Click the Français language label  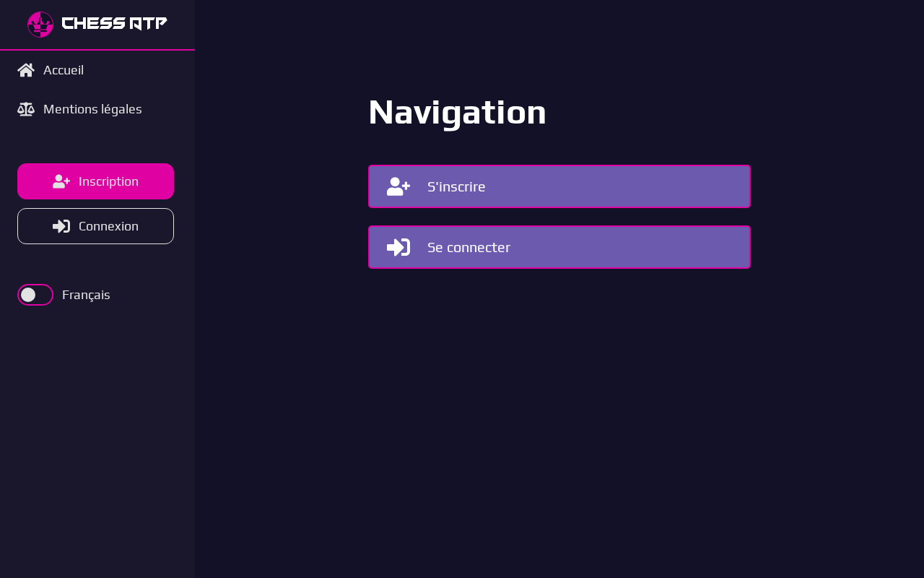(x=86, y=295)
